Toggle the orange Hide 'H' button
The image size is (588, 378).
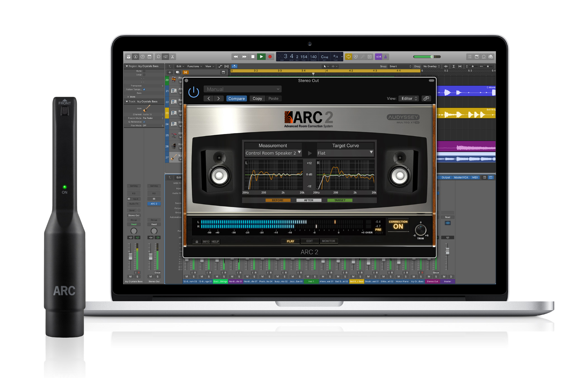pos(185,72)
